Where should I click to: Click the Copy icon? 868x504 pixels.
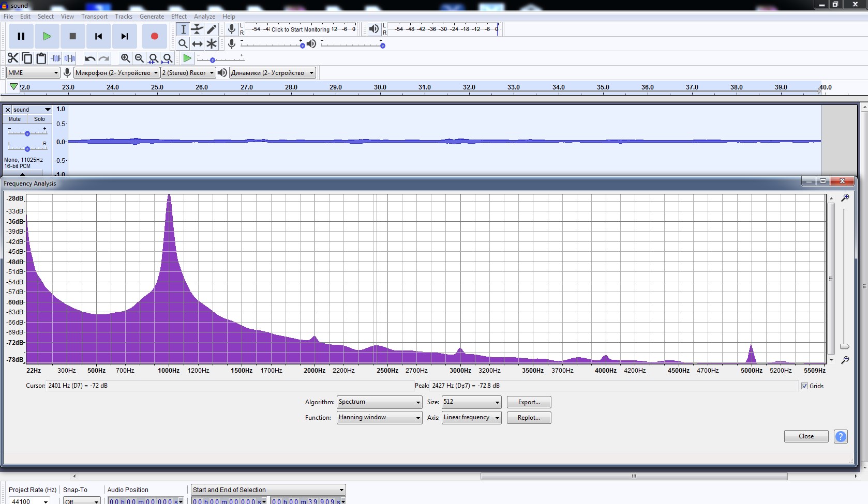click(27, 58)
